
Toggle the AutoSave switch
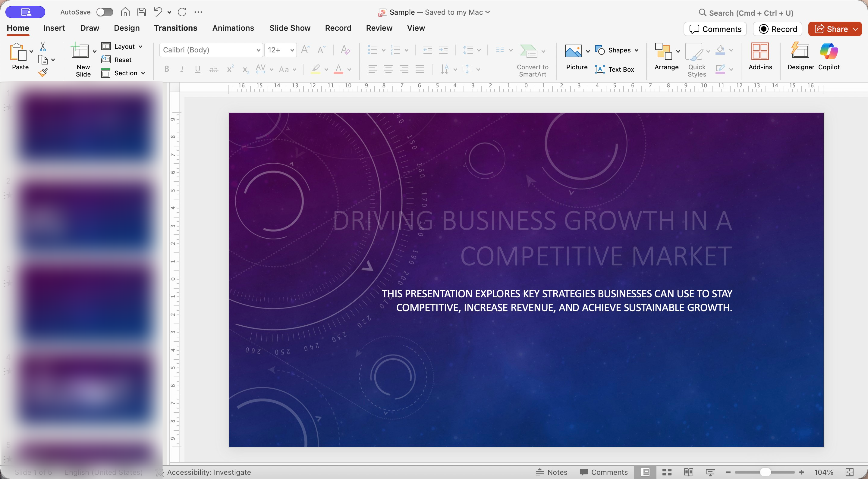(x=105, y=12)
